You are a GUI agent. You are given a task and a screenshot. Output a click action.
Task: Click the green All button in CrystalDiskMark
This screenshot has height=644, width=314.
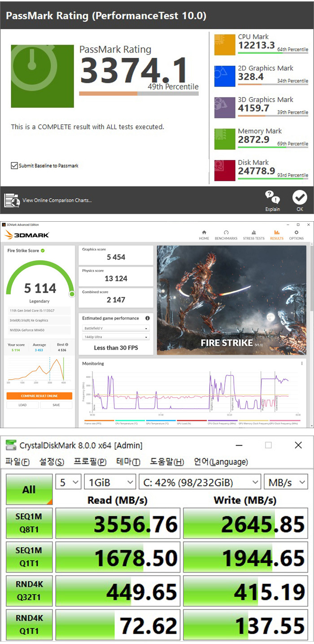click(x=29, y=489)
